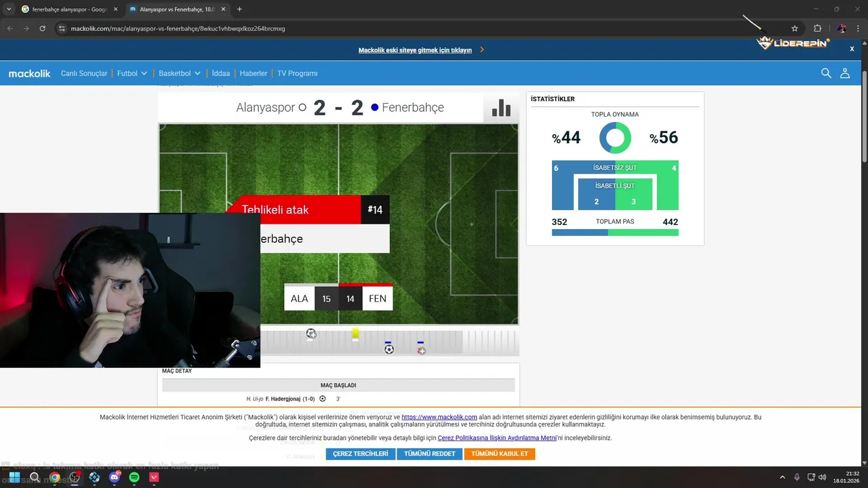Viewport: 868px width, 488px height.
Task: Open Chrome profile avatar
Action: click(x=842, y=28)
